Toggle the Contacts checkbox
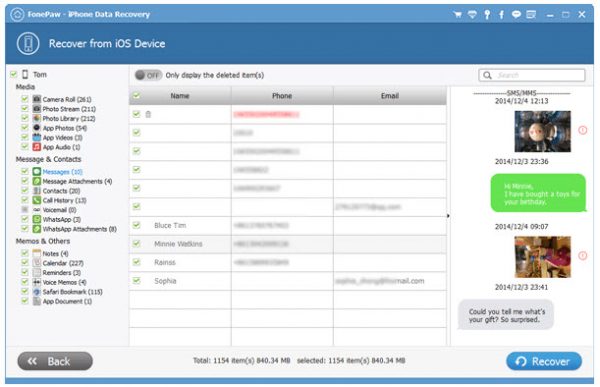Image resolution: width=600 pixels, height=387 pixels. 25,190
